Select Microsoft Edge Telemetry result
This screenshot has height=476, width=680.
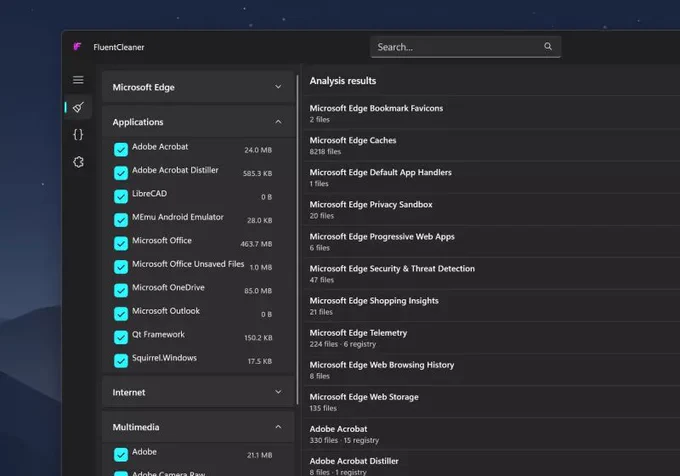coord(492,338)
